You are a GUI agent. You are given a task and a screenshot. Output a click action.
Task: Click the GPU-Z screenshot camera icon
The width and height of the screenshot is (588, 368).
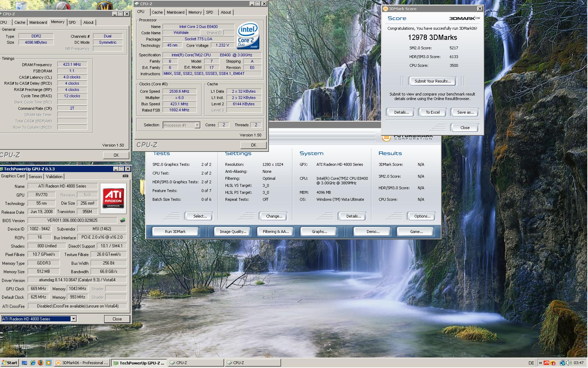coord(125,176)
